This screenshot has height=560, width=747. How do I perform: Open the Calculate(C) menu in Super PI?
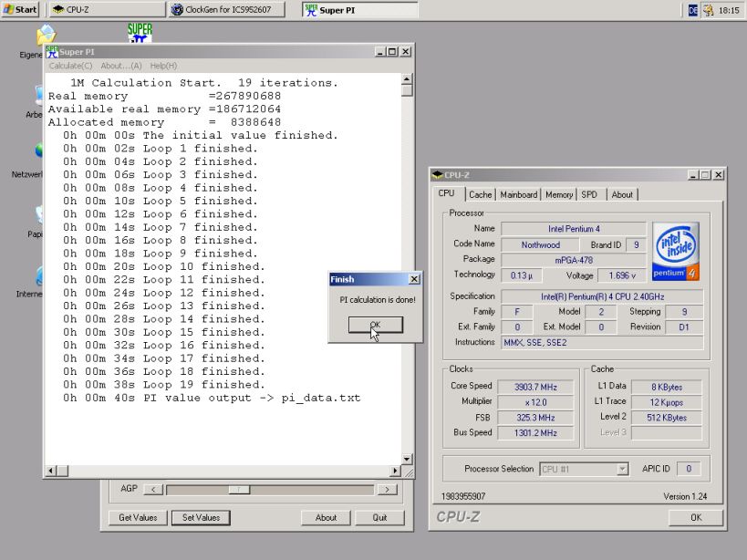click(x=70, y=66)
